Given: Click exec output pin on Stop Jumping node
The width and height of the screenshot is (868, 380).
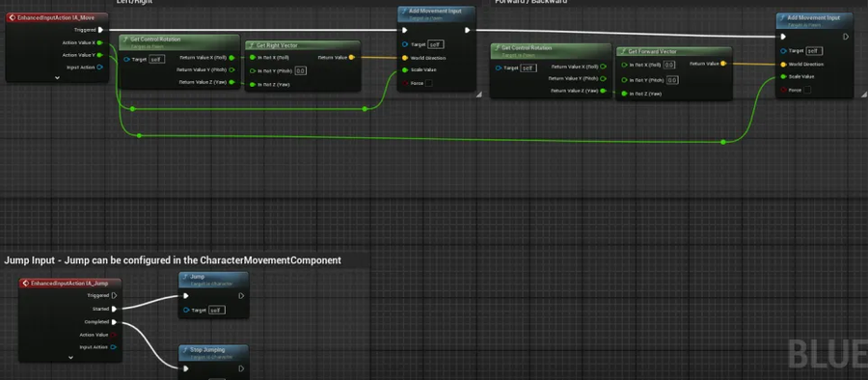Looking at the screenshot, I should point(241,368).
